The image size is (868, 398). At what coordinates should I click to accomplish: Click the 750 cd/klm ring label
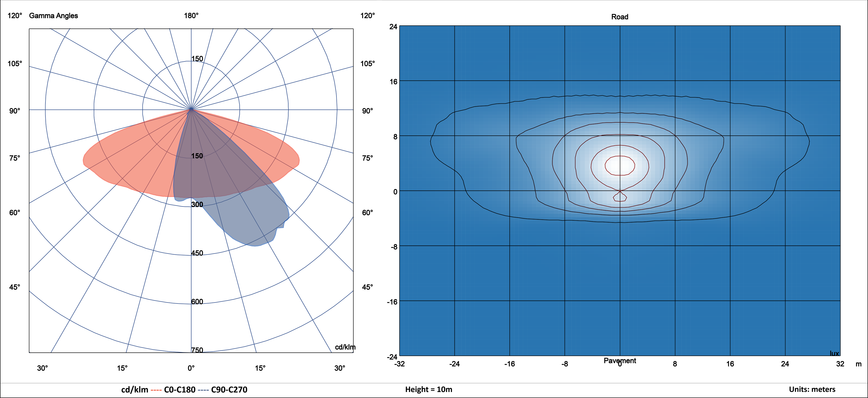click(x=197, y=350)
